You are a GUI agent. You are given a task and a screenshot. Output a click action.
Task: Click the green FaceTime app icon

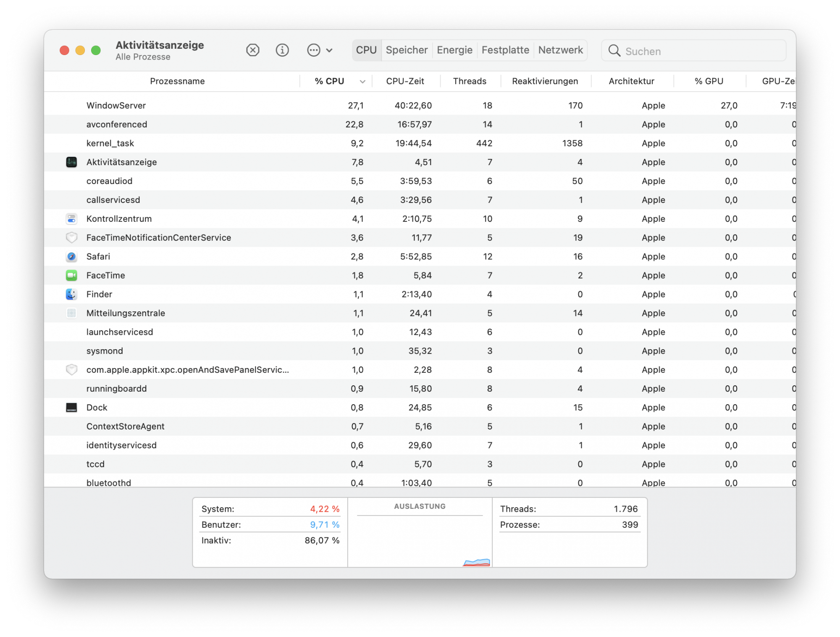point(71,275)
